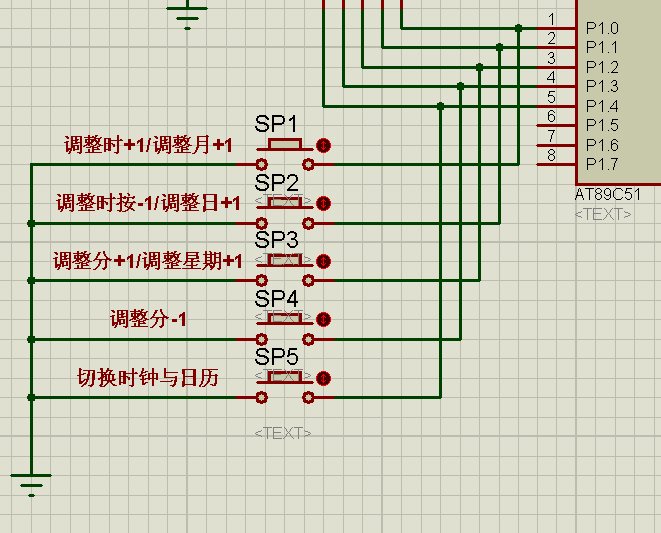Click the unconnected pin 8 stub
661x533 pixels.
coord(556,164)
